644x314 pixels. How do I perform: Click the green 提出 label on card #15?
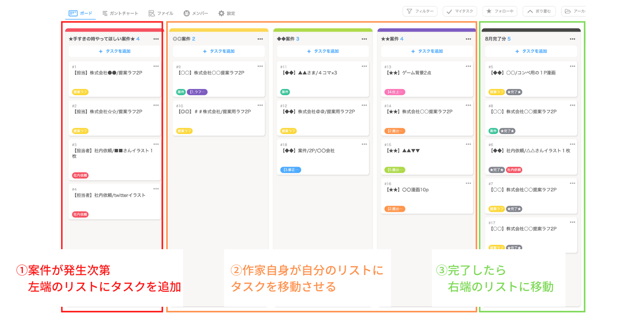tap(395, 170)
